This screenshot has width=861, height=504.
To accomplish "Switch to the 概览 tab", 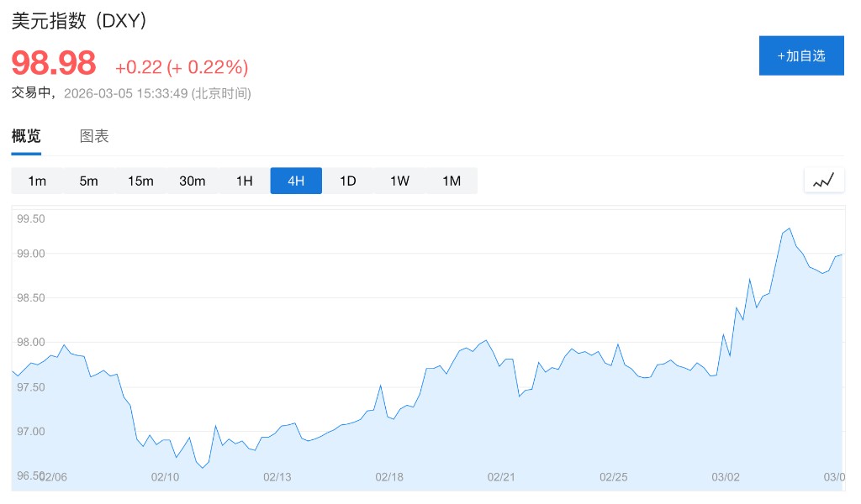I will pyautogui.click(x=26, y=136).
